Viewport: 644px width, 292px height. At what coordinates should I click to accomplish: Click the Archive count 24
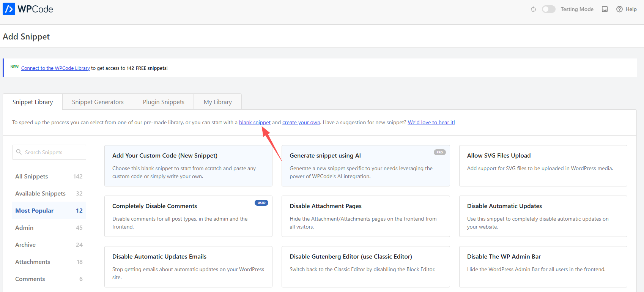tap(79, 245)
